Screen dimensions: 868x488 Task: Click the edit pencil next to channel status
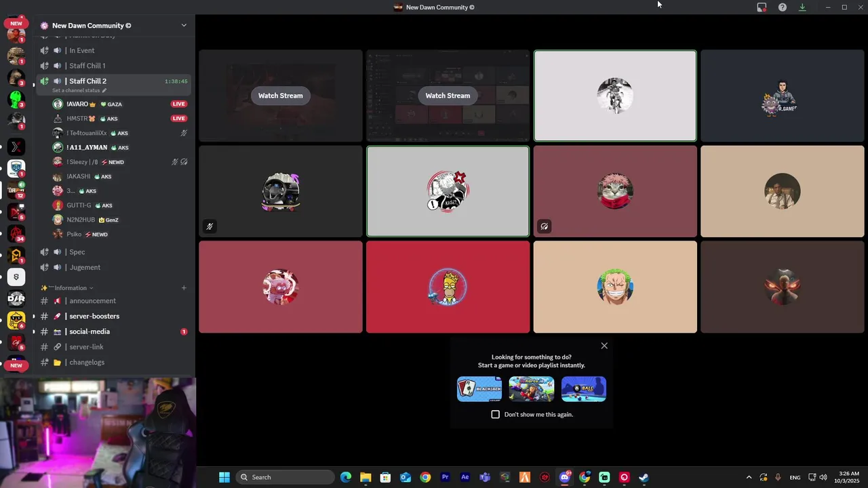coord(104,90)
